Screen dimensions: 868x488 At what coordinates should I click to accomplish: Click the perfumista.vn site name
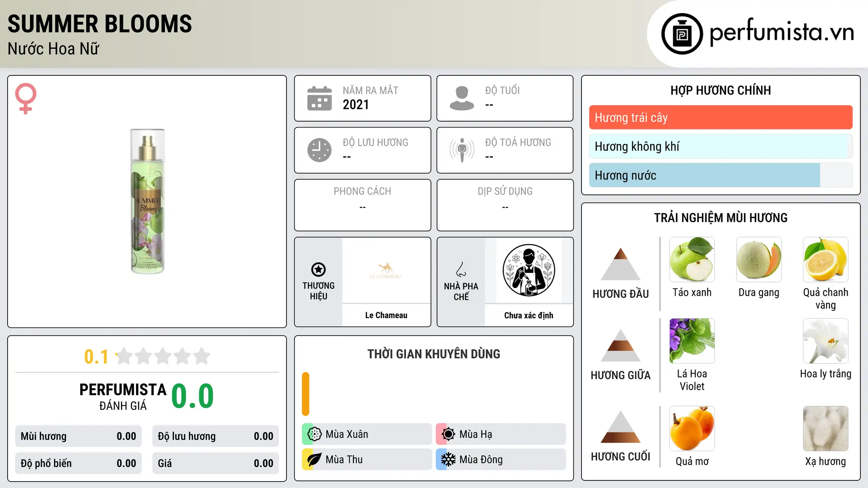[782, 32]
